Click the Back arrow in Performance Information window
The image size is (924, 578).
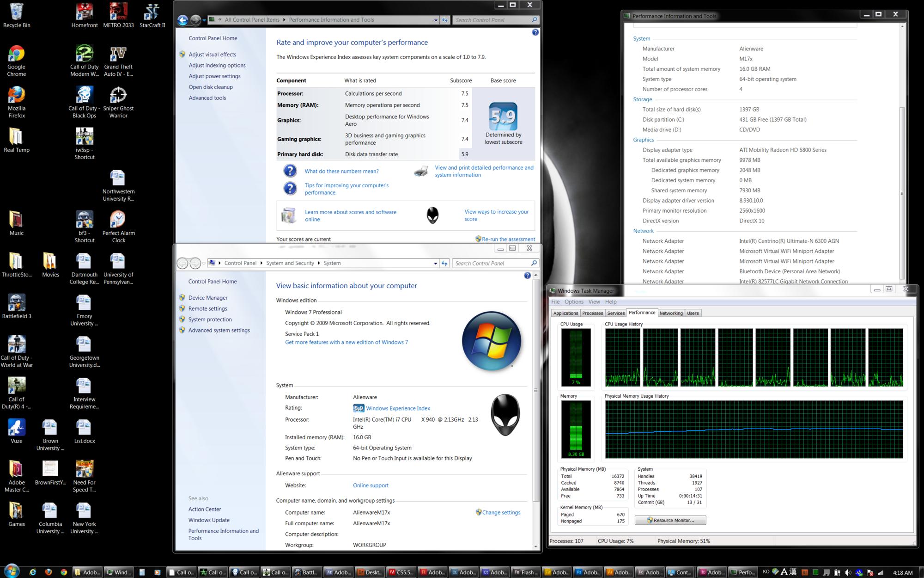tap(182, 20)
